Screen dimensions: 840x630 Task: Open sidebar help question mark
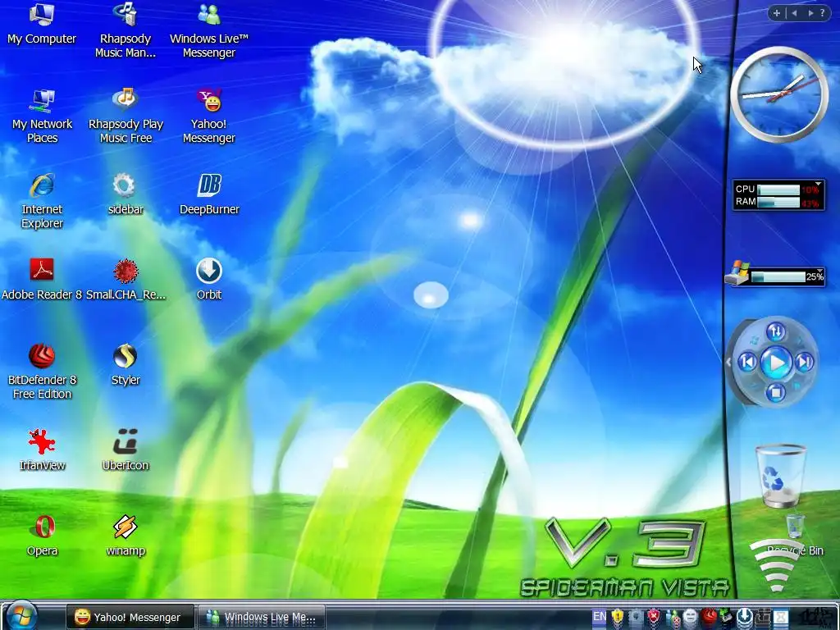point(822,13)
